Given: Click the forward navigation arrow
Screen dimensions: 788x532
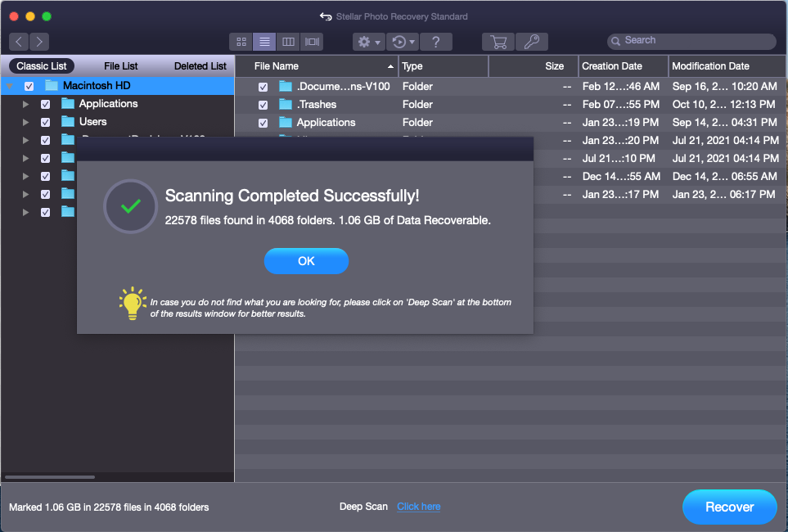Looking at the screenshot, I should 38,42.
